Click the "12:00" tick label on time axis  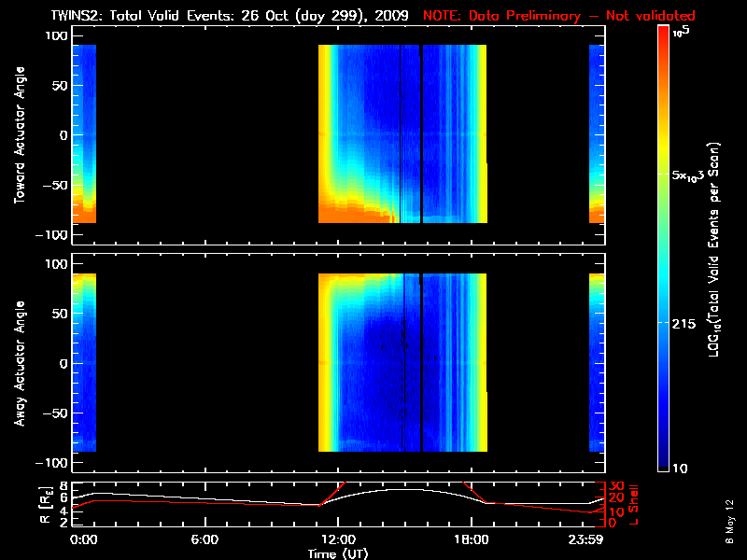tap(337, 539)
